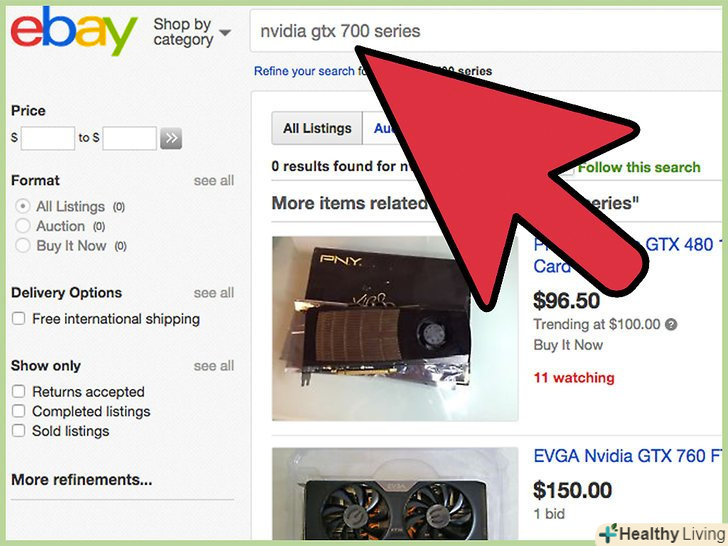The image size is (728, 546).
Task: Expand see all next to Format
Action: 214,181
